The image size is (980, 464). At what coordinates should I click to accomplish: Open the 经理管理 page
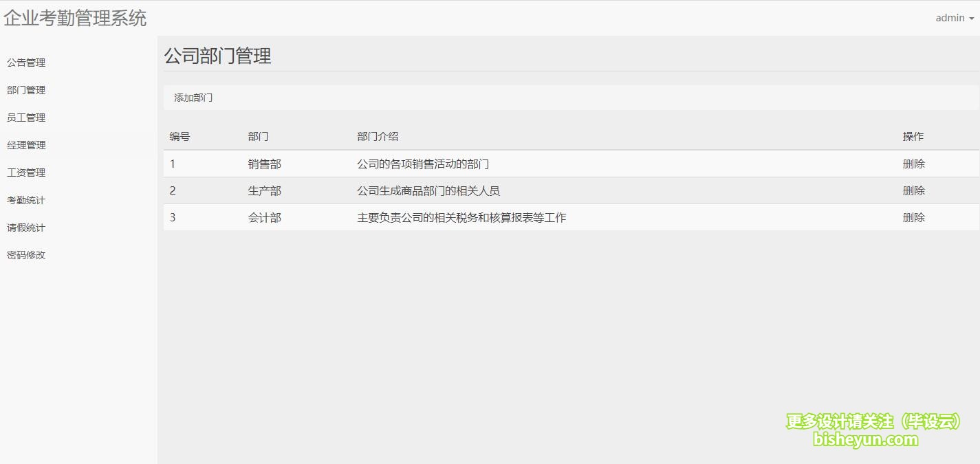(26, 145)
